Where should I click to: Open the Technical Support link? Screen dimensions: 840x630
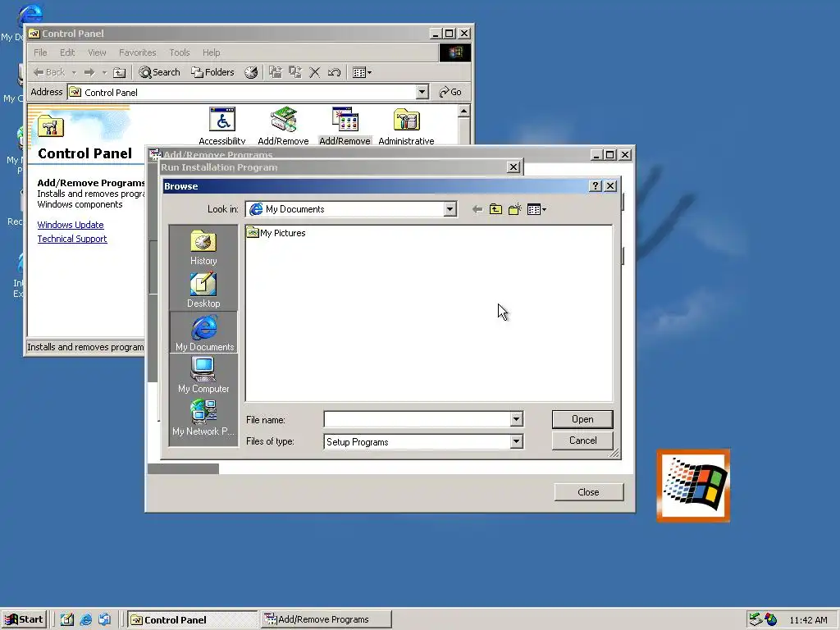point(72,239)
